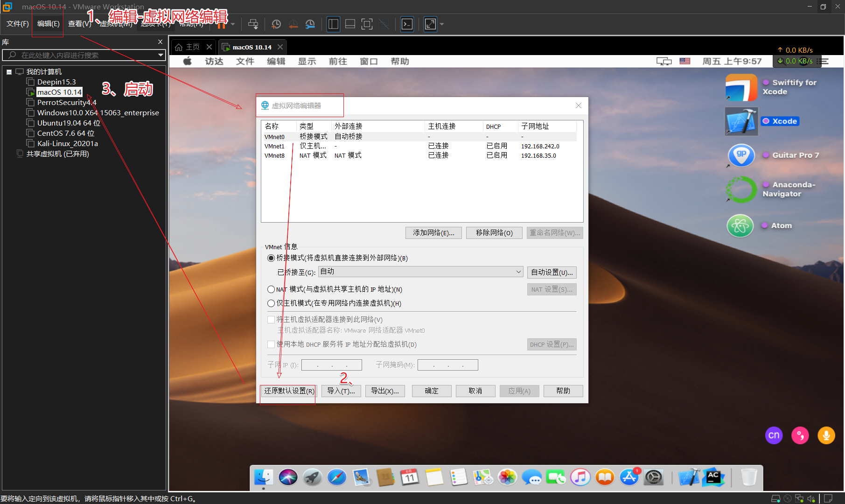
Task: Toggle the library sidebar view icon
Action: (x=333, y=24)
